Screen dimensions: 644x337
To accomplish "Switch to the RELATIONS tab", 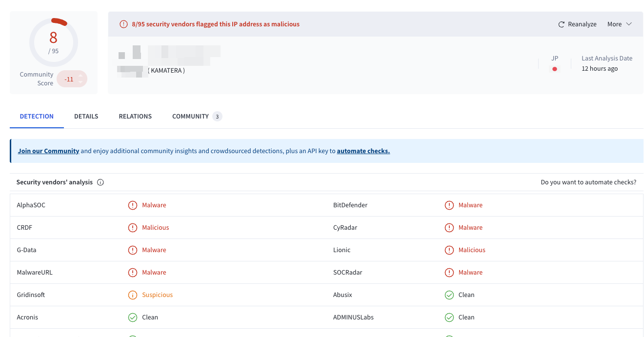I will pyautogui.click(x=135, y=116).
